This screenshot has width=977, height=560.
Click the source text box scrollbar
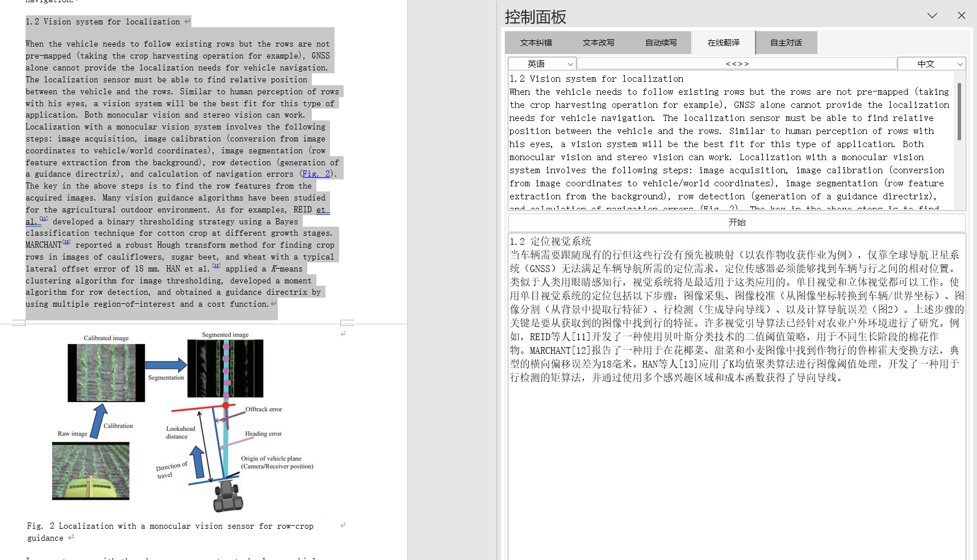(959, 112)
